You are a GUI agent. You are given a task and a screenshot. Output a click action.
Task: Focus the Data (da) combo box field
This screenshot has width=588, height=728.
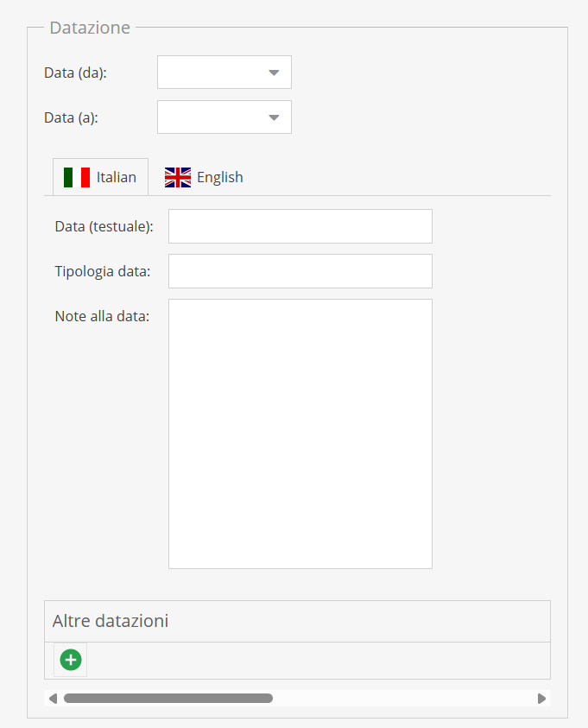click(x=208, y=73)
